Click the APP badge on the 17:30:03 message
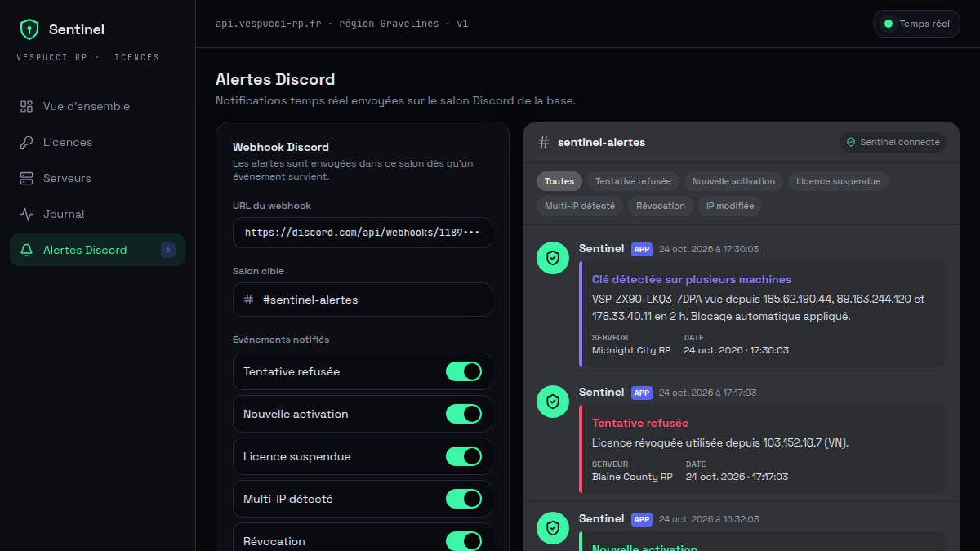 tap(642, 249)
